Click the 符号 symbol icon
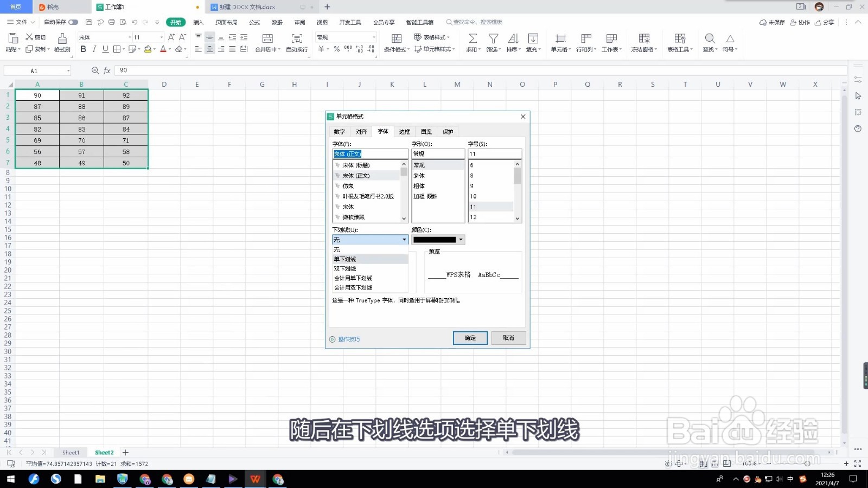This screenshot has width=868, height=488. tap(730, 38)
